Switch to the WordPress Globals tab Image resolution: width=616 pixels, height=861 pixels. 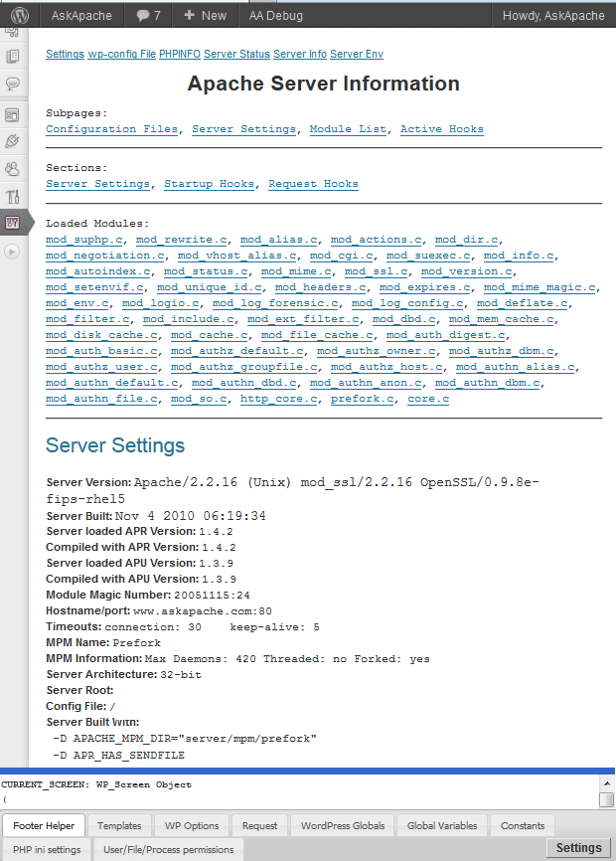pos(342,825)
